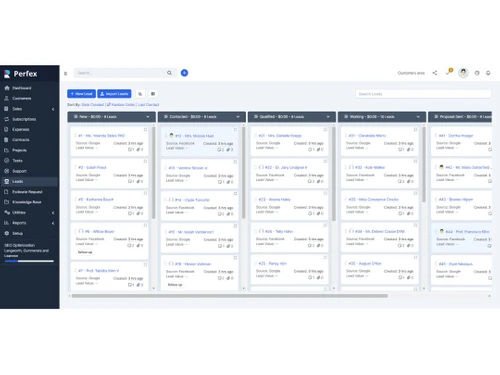Click the Support sidebar icon
500x375 pixels.
click(x=6, y=171)
